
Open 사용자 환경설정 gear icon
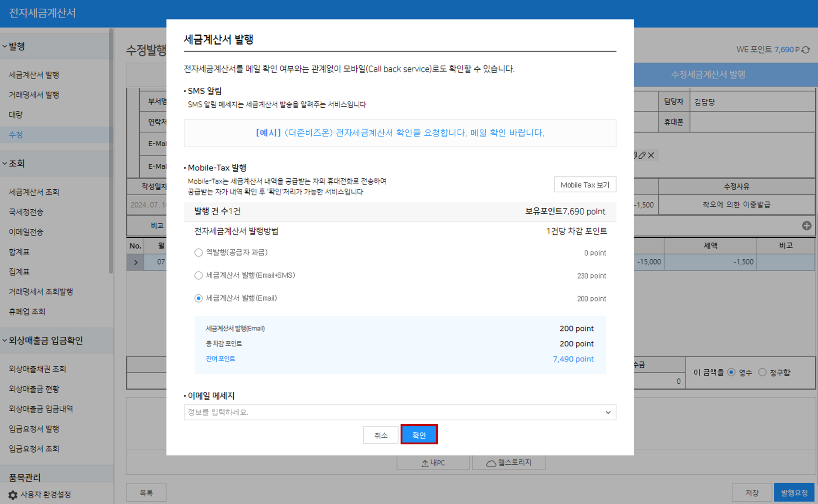point(13,495)
